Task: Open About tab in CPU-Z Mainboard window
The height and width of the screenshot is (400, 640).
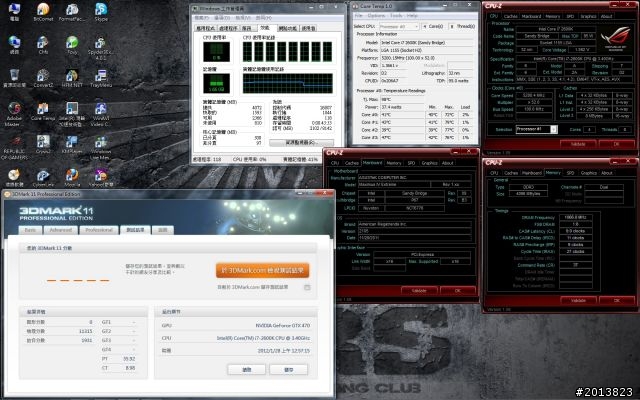Action: coord(447,163)
